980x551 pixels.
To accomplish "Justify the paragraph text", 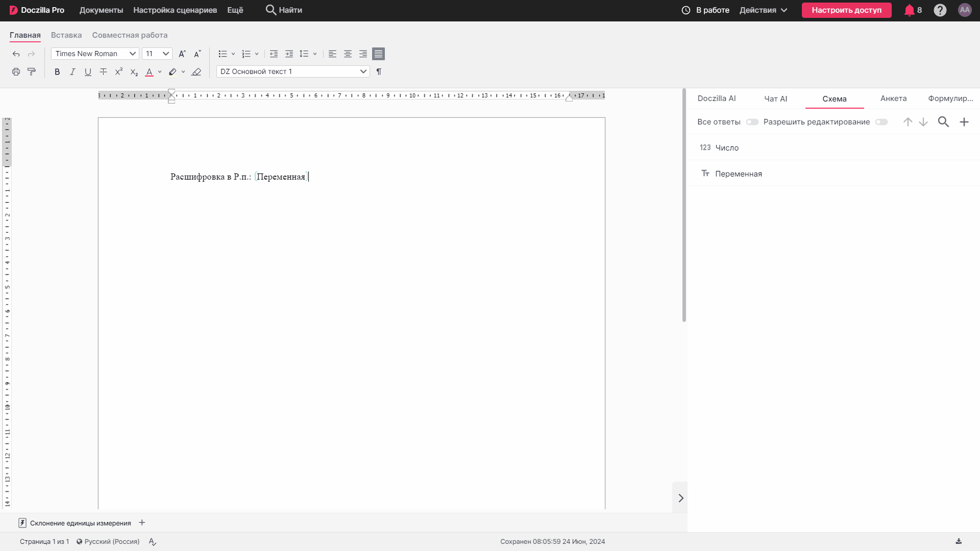I will coord(378,54).
